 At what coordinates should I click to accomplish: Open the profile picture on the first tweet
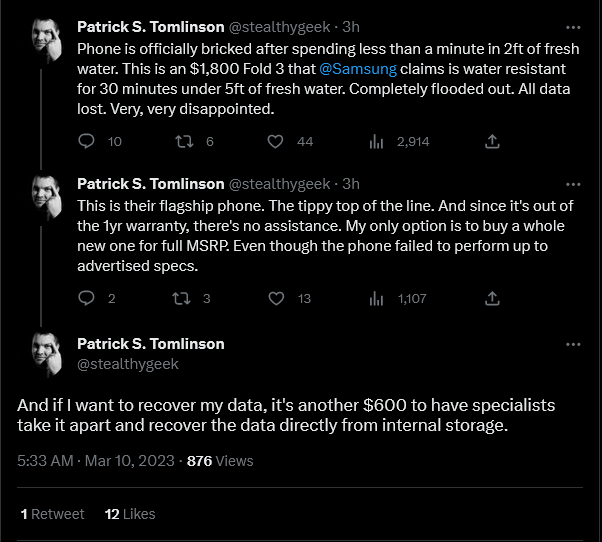coord(46,40)
